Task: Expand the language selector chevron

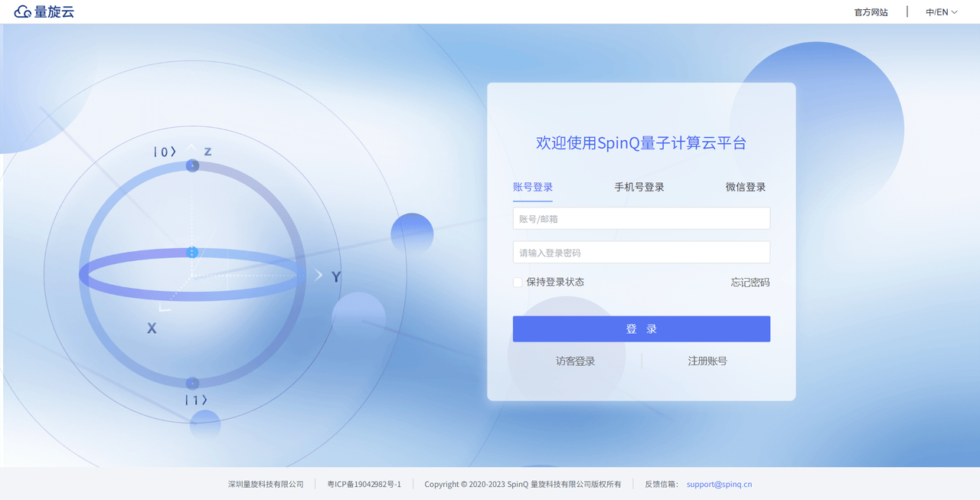Action: click(955, 11)
